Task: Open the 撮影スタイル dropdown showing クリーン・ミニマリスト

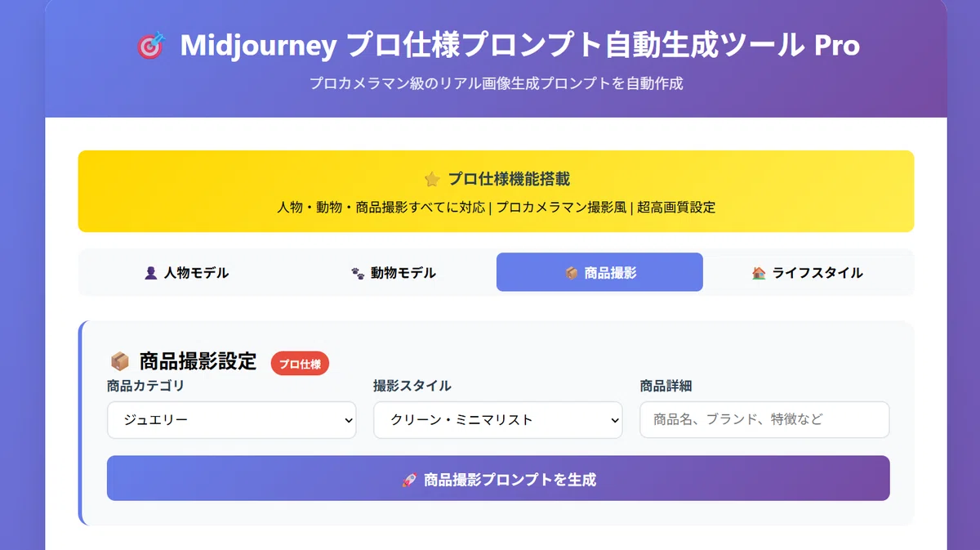Action: point(498,420)
